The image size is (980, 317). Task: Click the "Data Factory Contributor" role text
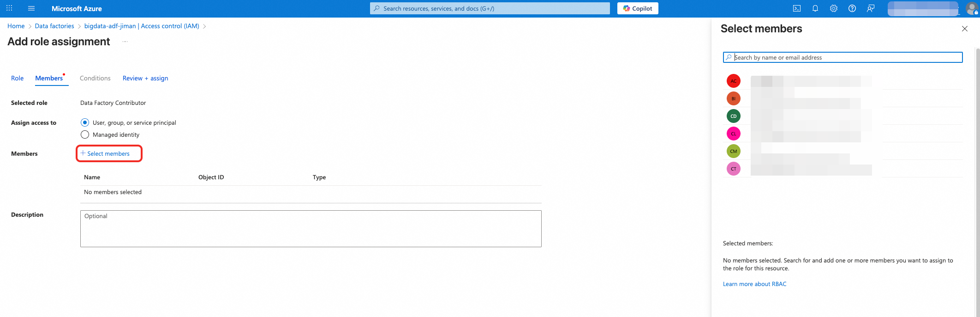click(113, 103)
